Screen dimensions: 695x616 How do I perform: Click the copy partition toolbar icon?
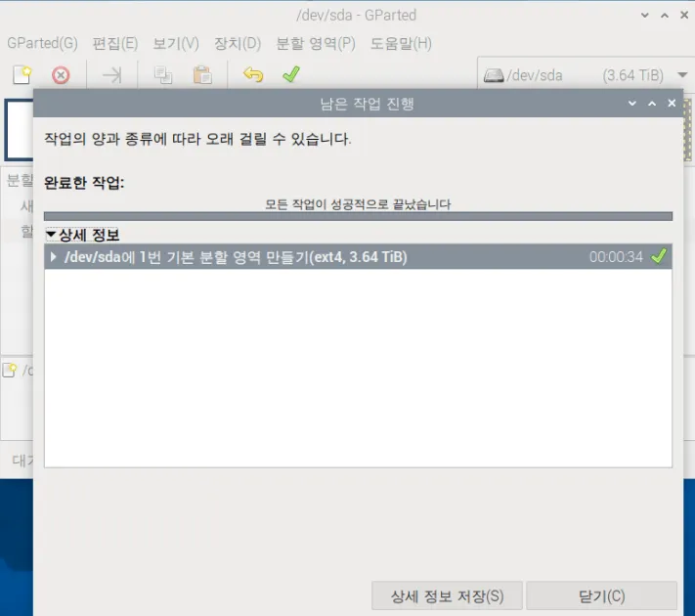pyautogui.click(x=163, y=75)
